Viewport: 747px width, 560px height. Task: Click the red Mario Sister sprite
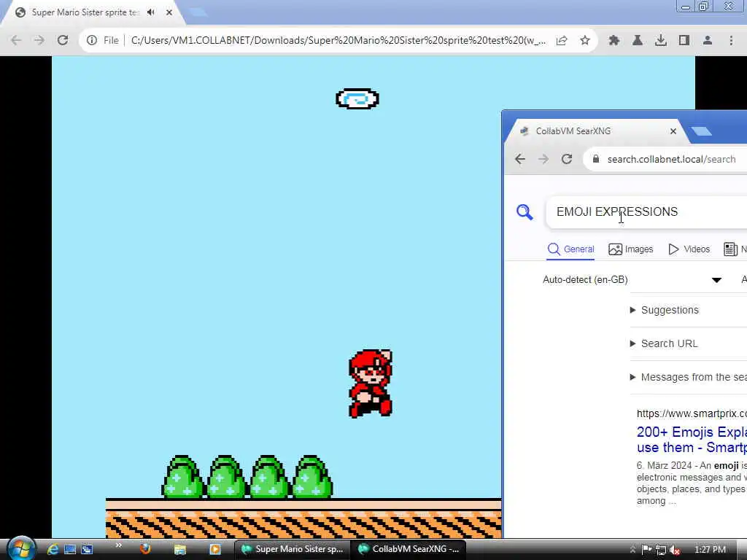(371, 384)
